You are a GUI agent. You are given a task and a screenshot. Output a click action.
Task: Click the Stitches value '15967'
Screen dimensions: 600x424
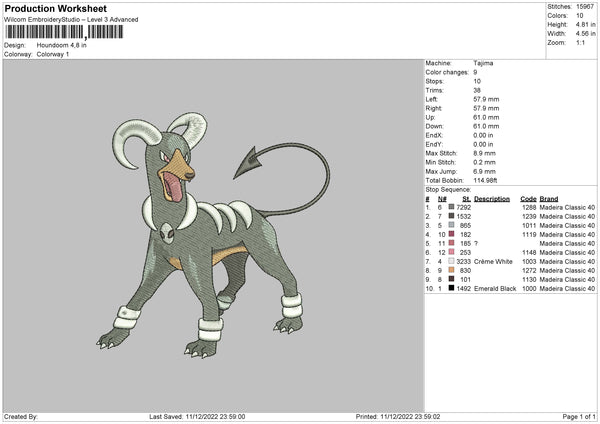[585, 7]
